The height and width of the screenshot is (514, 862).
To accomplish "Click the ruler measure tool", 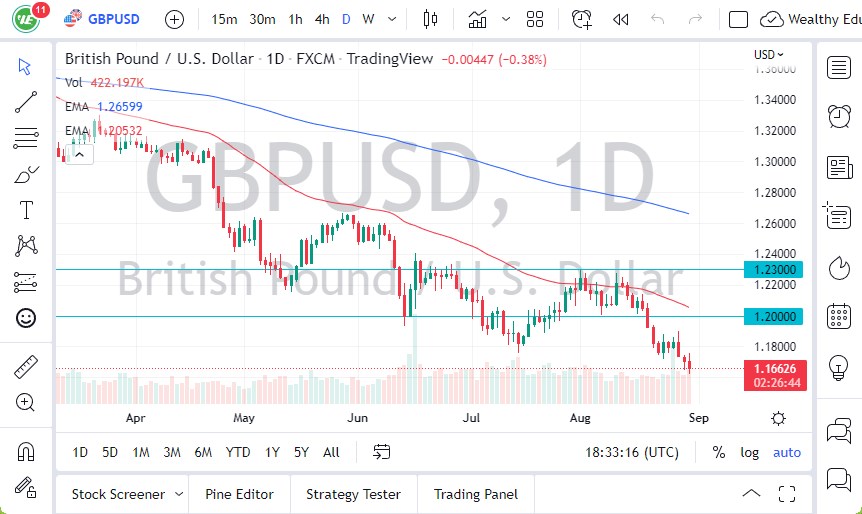I will click(26, 367).
